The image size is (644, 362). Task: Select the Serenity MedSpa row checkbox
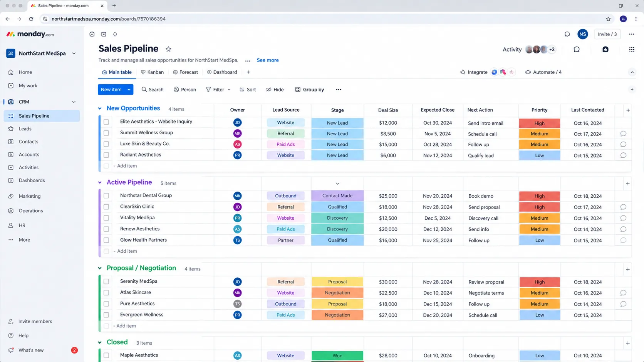coord(106,282)
